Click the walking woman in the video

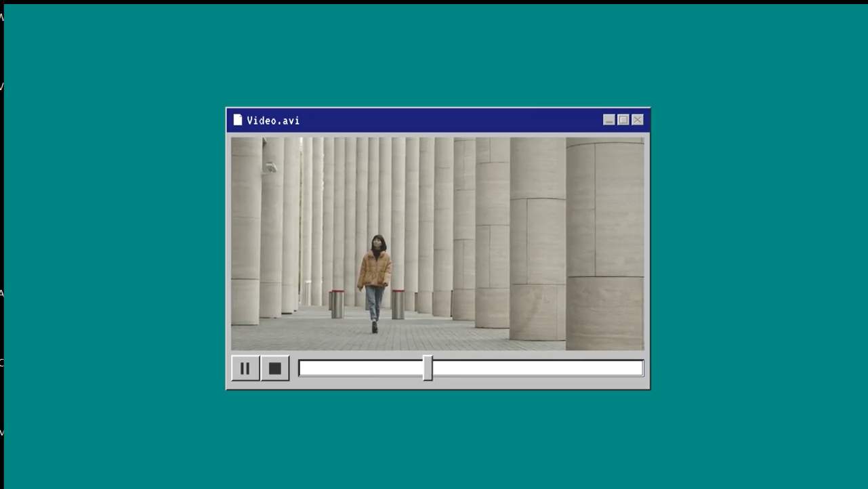click(x=375, y=278)
